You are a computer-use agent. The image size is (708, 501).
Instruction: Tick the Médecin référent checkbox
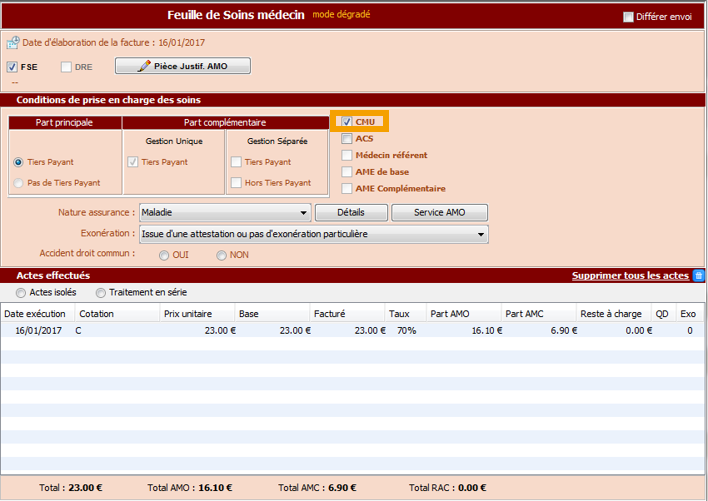tap(346, 155)
